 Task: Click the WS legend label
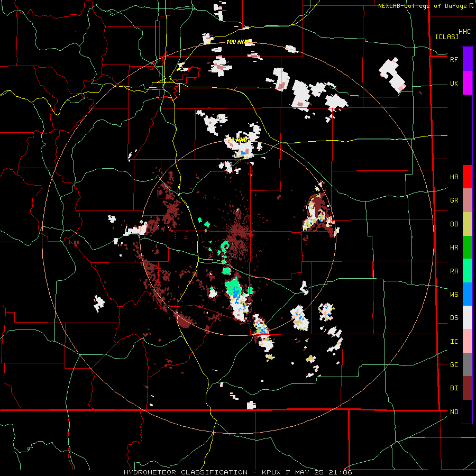(454, 294)
